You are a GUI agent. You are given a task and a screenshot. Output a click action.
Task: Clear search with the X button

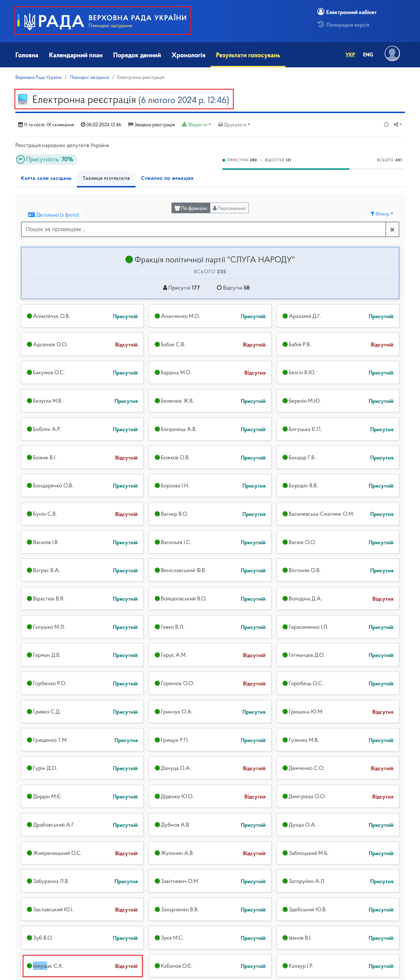392,229
